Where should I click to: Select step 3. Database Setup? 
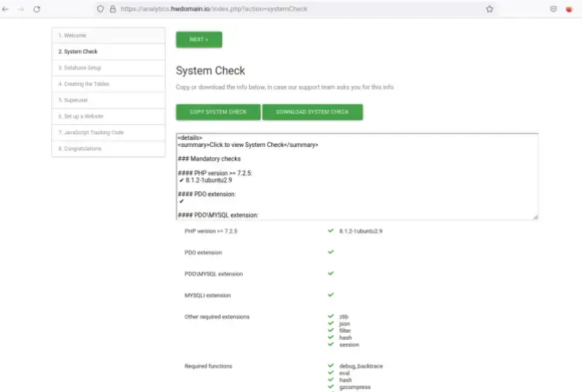click(x=108, y=68)
